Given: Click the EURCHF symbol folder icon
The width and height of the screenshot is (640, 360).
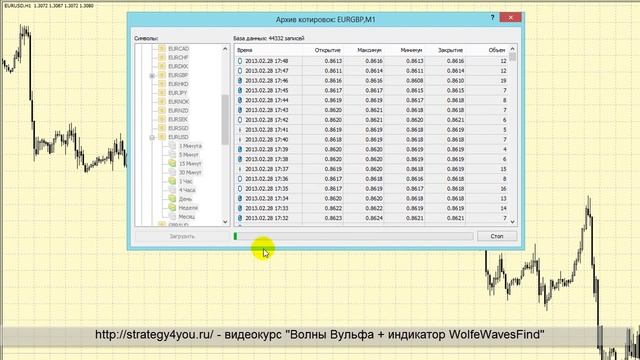Looking at the screenshot, I should tap(162, 58).
